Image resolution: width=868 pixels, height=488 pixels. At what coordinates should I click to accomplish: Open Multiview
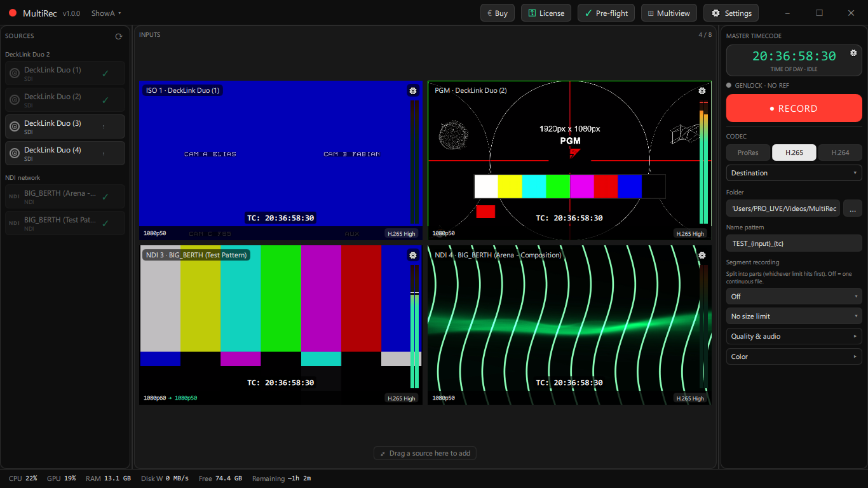[669, 13]
